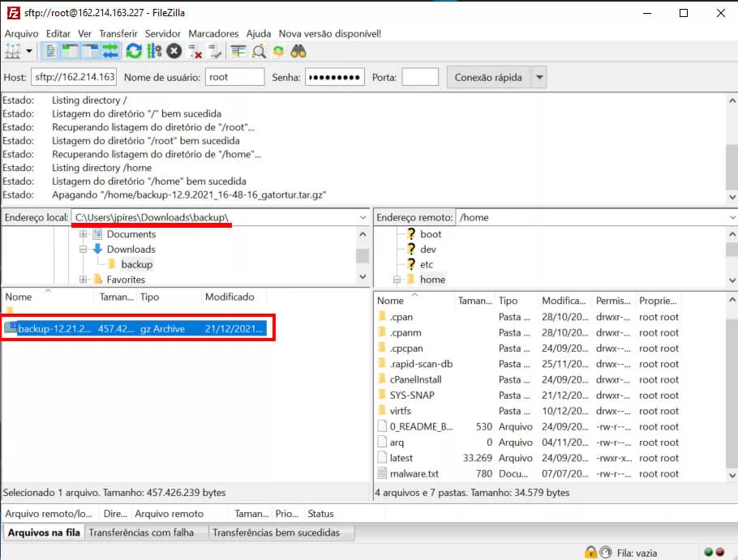Screen dimensions: 738x560
Task: Switch to Transferências bem sucedidas tab
Action: click(x=281, y=532)
